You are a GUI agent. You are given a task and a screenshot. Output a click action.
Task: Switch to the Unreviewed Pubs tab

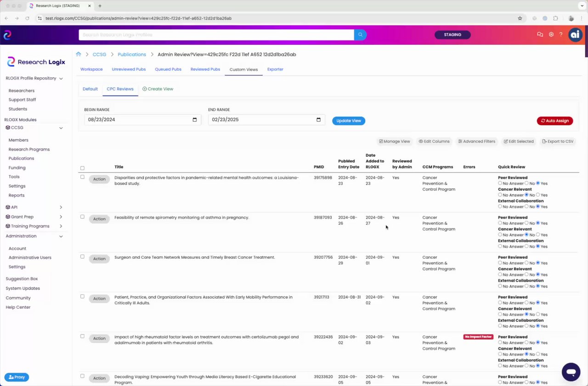129,69
